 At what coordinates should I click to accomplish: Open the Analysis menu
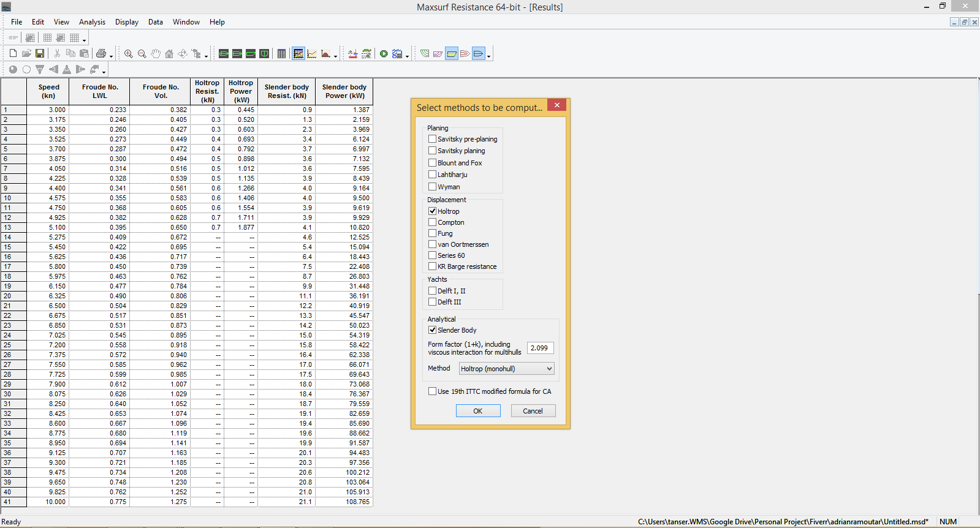pos(92,22)
